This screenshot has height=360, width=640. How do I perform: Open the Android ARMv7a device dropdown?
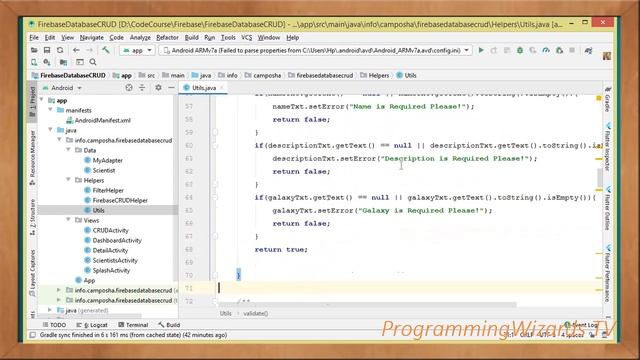click(x=316, y=50)
